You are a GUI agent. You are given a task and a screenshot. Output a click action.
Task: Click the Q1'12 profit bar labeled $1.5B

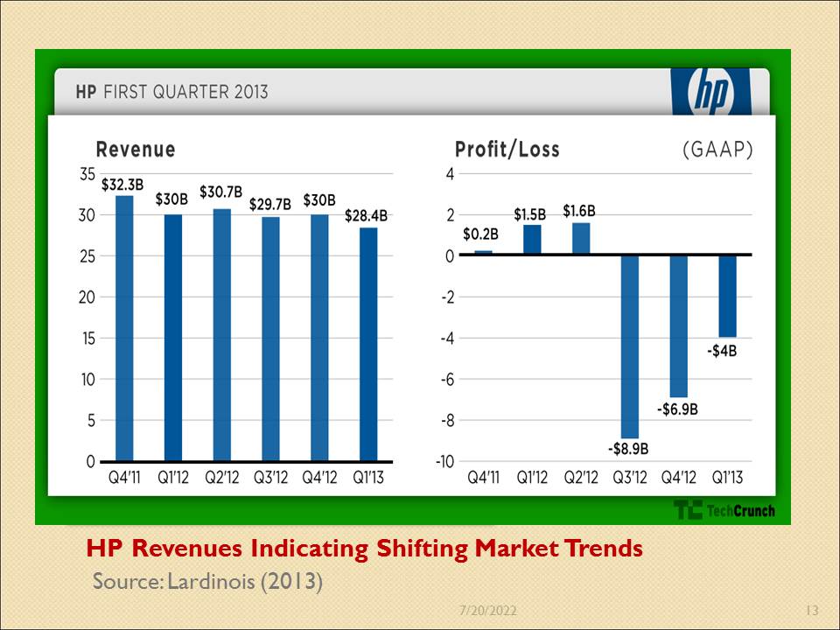(533, 240)
